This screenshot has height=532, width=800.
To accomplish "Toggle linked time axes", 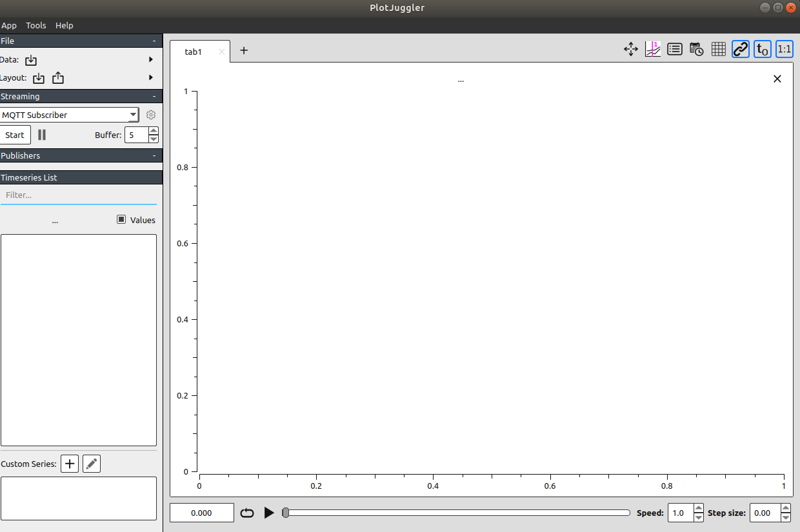I will (740, 49).
